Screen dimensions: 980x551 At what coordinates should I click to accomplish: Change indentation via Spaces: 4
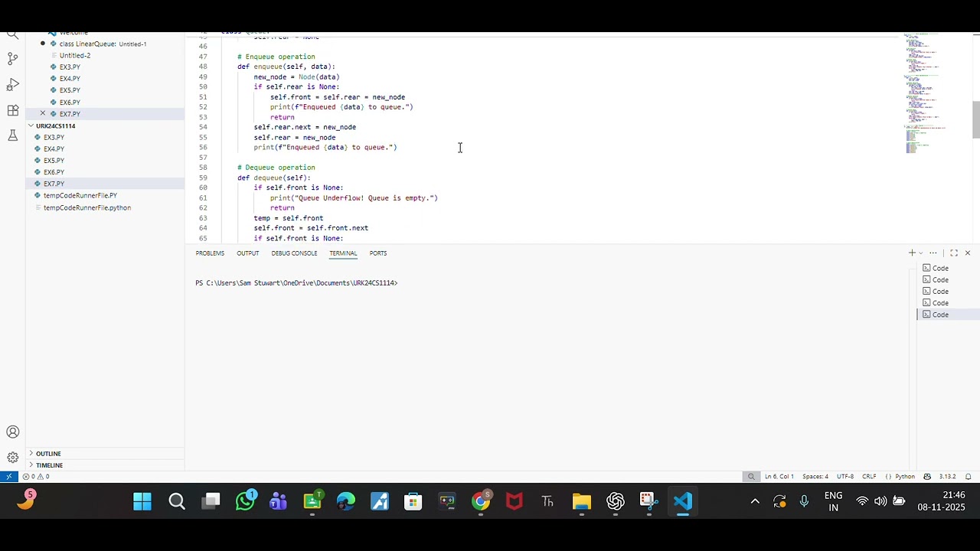[x=815, y=476]
